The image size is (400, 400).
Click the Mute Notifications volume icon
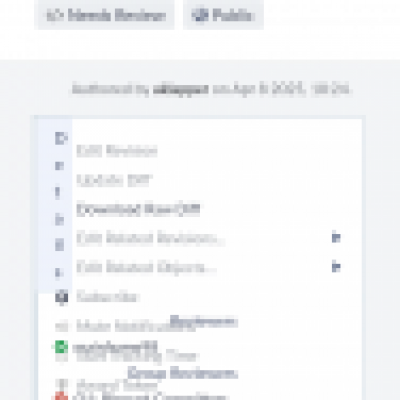(61, 326)
